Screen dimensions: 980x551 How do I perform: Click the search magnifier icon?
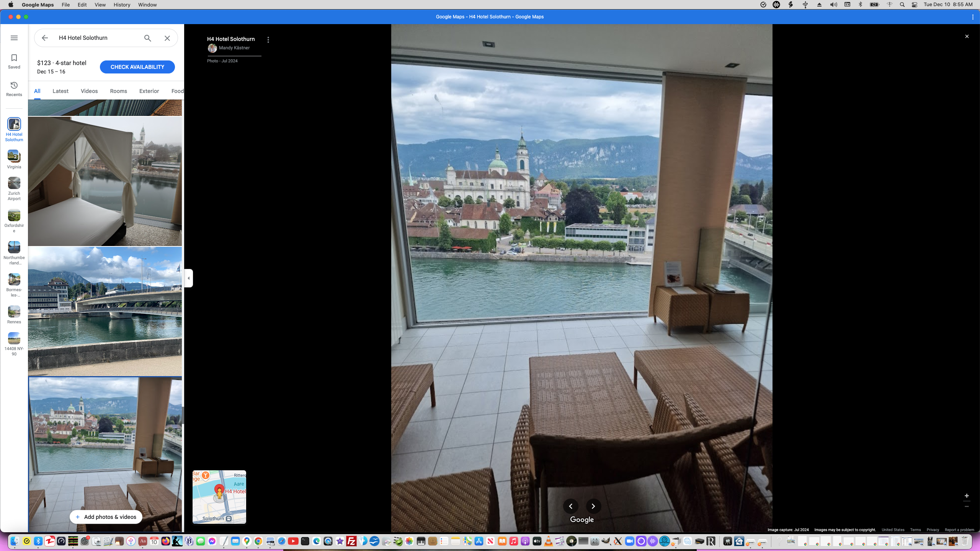click(148, 38)
